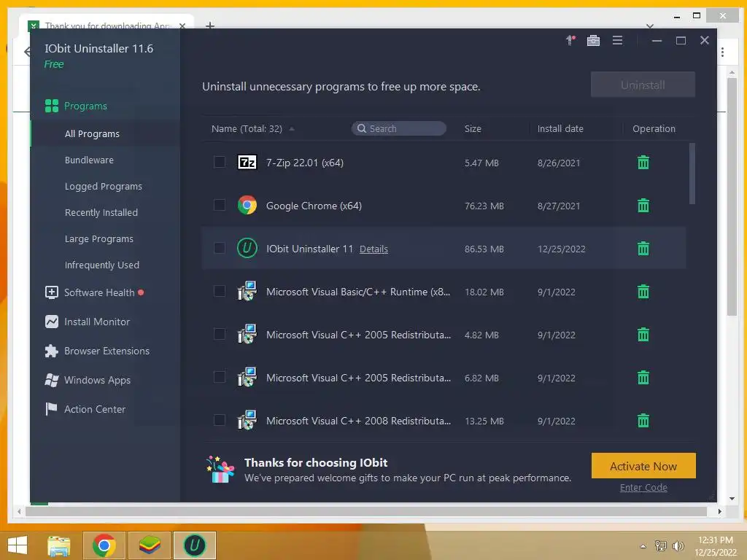The image size is (747, 560).
Task: Switch to Chrome in the taskbar
Action: (x=104, y=545)
